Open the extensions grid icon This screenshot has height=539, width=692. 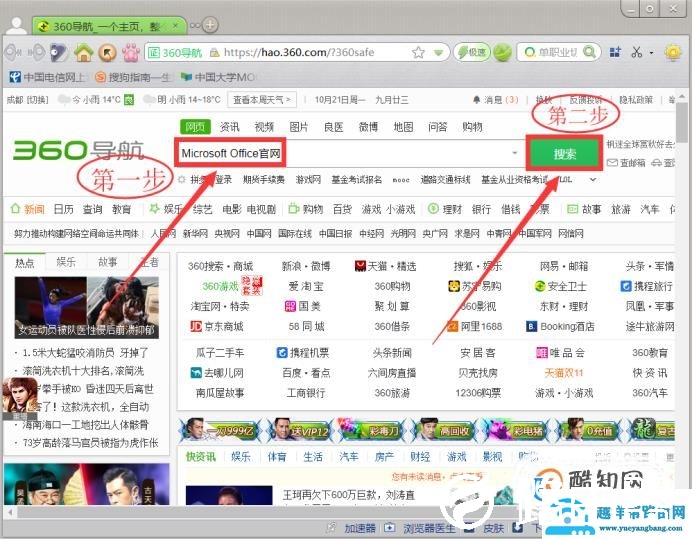click(x=615, y=53)
